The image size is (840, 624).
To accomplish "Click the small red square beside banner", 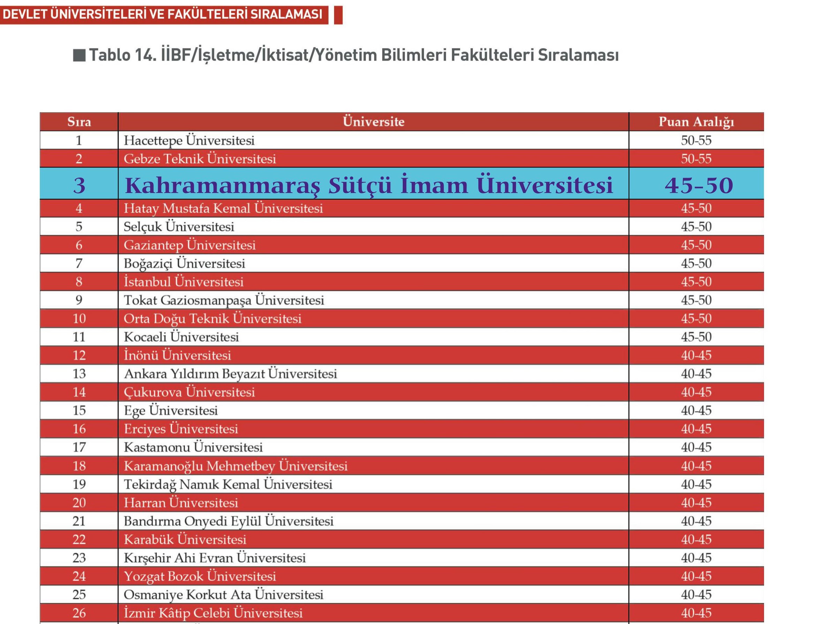I will (338, 15).
